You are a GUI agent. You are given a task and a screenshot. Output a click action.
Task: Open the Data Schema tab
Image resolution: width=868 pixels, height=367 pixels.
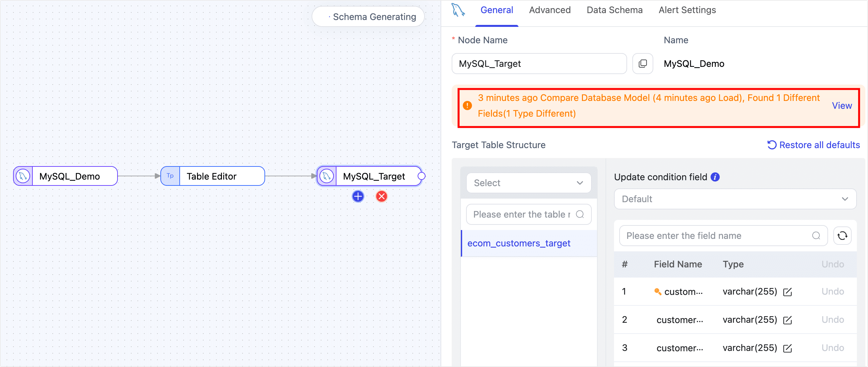[x=614, y=10]
